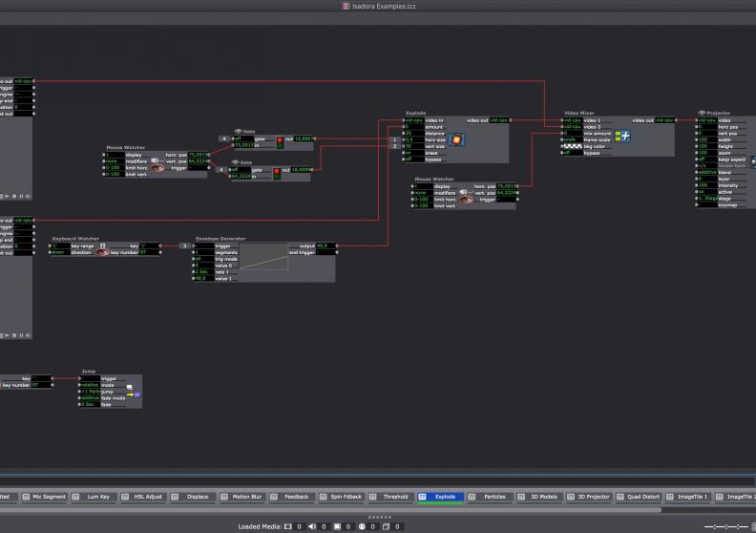The width and height of the screenshot is (756, 533).
Task: Click the eye icon in the Keyboard Watcher actor
Action: coord(102,252)
